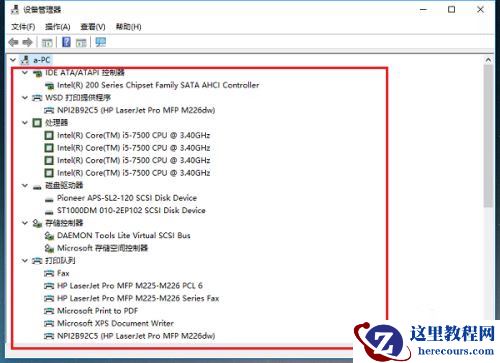Select Microsoft 存储空间控制器 entry
Viewport: 500px width, 363px height.
coord(102,248)
